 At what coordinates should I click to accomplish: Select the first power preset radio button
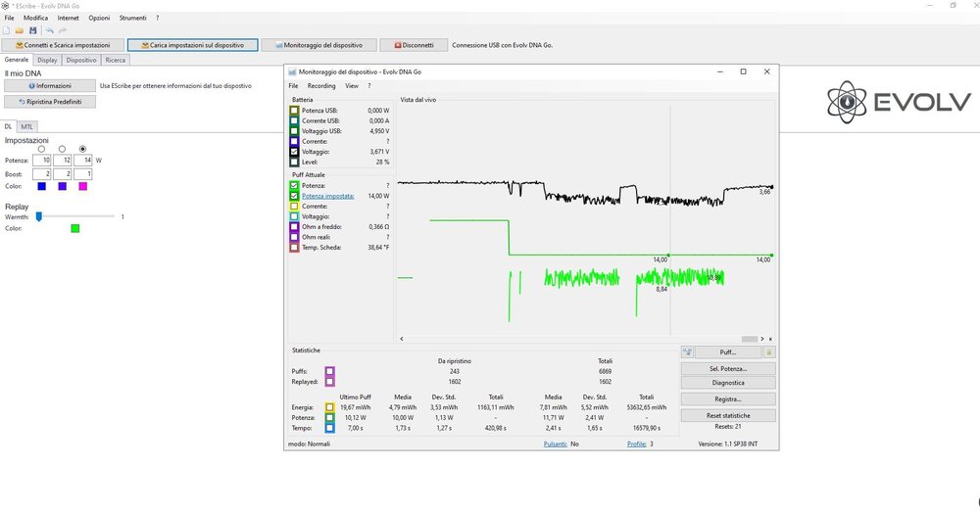point(42,149)
